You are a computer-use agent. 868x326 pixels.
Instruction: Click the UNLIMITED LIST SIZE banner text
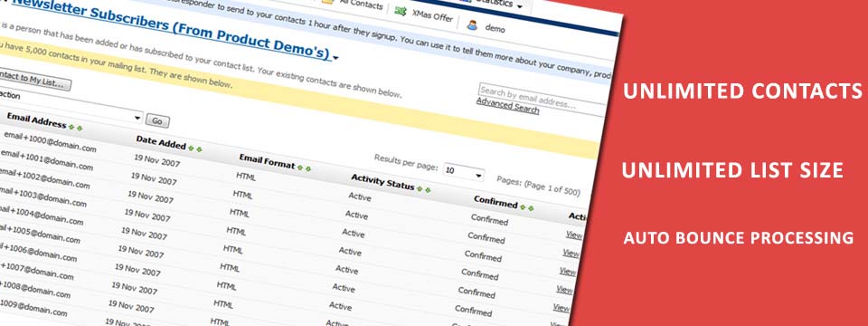732,170
